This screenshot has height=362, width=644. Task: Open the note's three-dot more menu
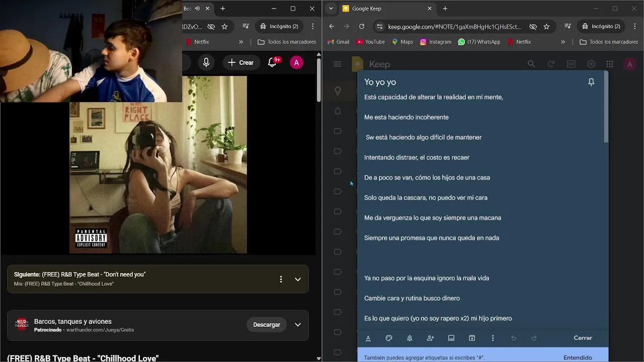coord(493,338)
